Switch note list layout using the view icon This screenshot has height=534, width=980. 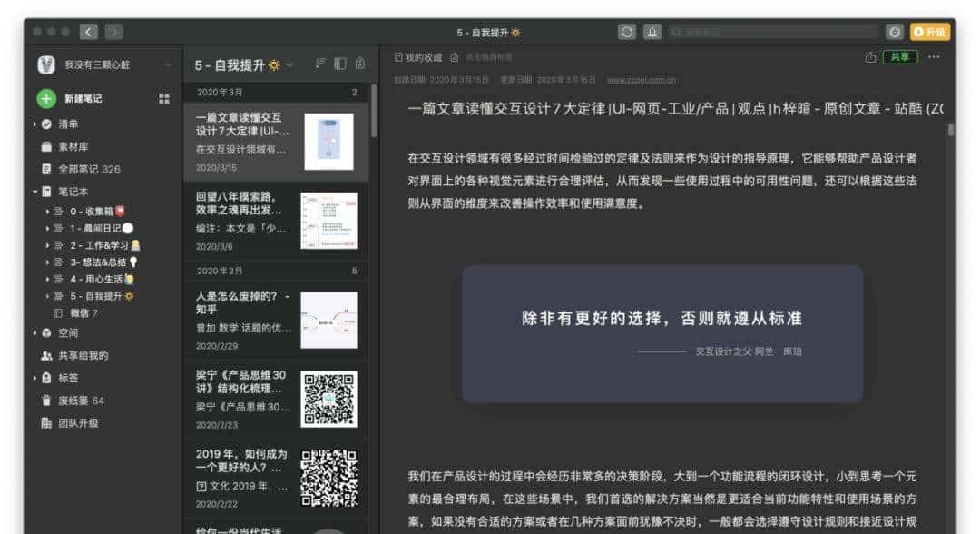340,64
